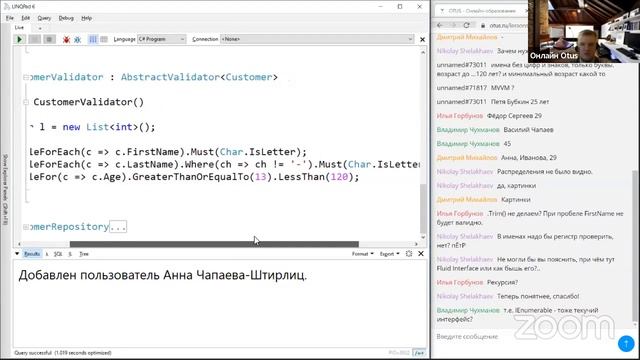Switch to the lambda tab in the results panel

[x=47, y=254]
